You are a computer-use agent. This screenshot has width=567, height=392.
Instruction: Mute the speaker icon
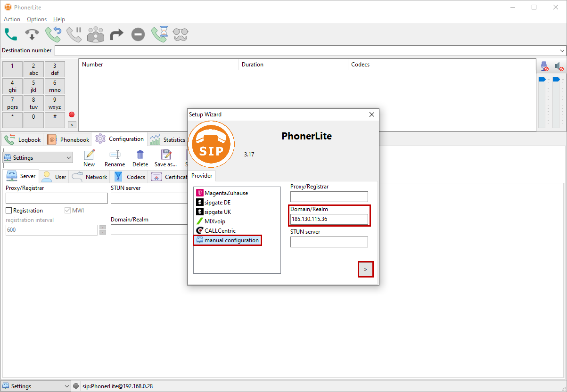[559, 66]
